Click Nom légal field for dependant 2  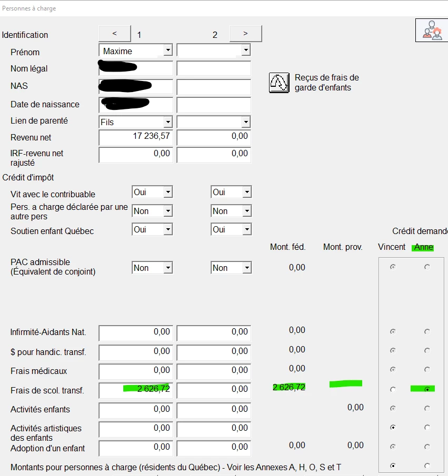(214, 68)
